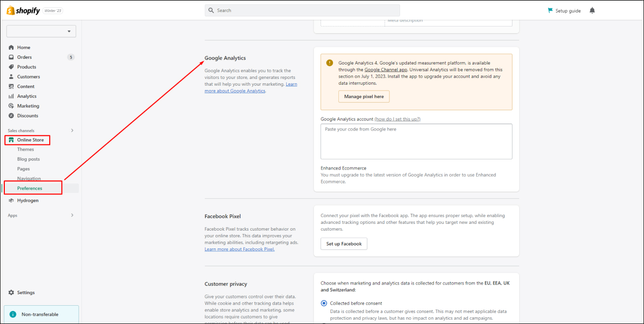Image resolution: width=644 pixels, height=324 pixels.
Task: Click the Settings gear icon
Action: click(x=11, y=293)
